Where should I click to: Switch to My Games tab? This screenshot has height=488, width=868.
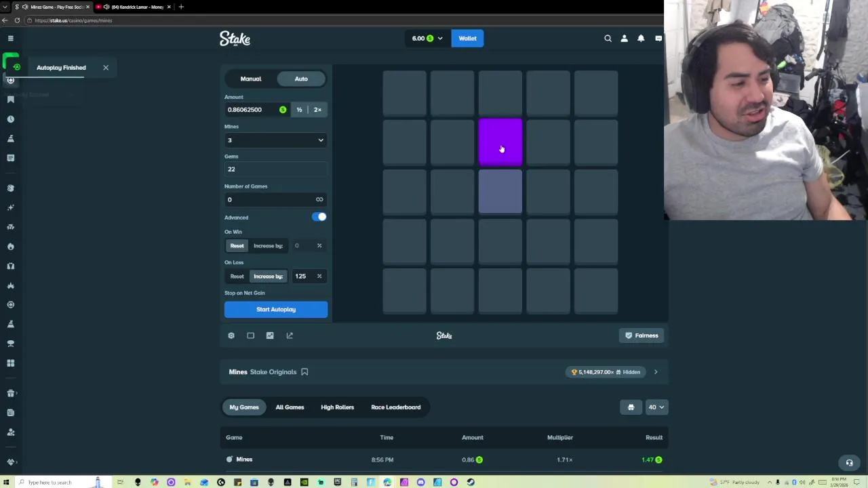pos(244,407)
